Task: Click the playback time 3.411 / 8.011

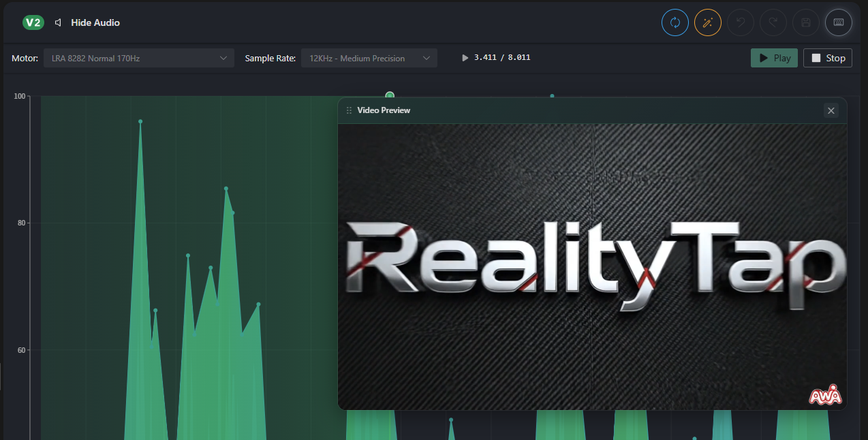Action: (x=502, y=58)
